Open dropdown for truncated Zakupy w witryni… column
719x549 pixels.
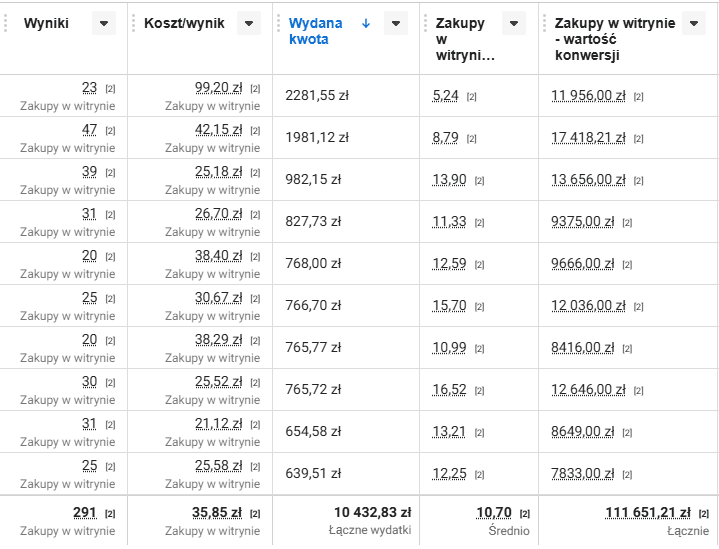[x=513, y=24]
